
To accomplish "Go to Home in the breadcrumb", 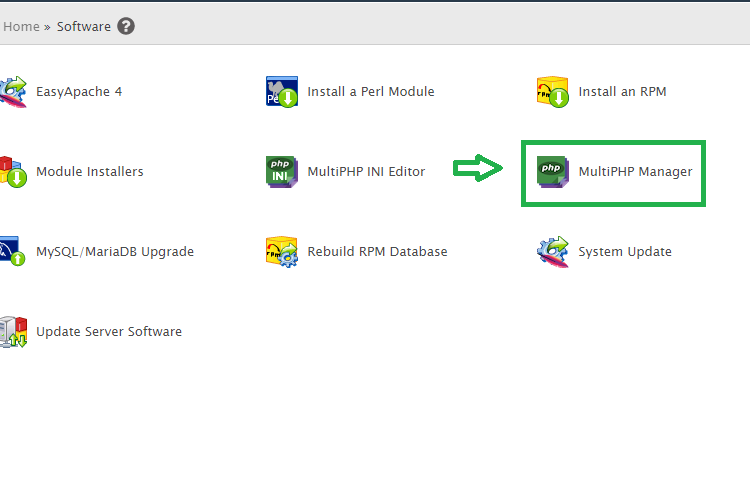I will [x=21, y=26].
